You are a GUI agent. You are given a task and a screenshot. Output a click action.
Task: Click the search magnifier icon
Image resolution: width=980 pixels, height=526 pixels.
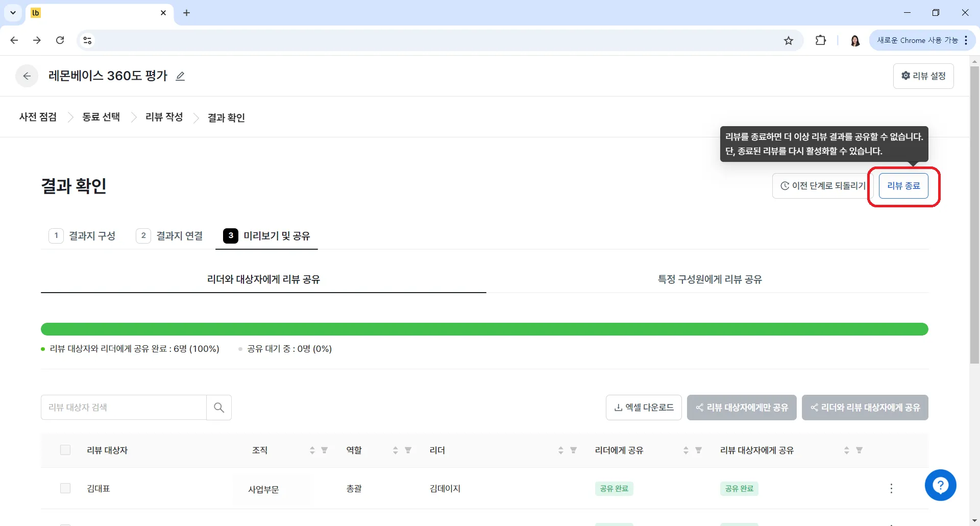pos(219,408)
